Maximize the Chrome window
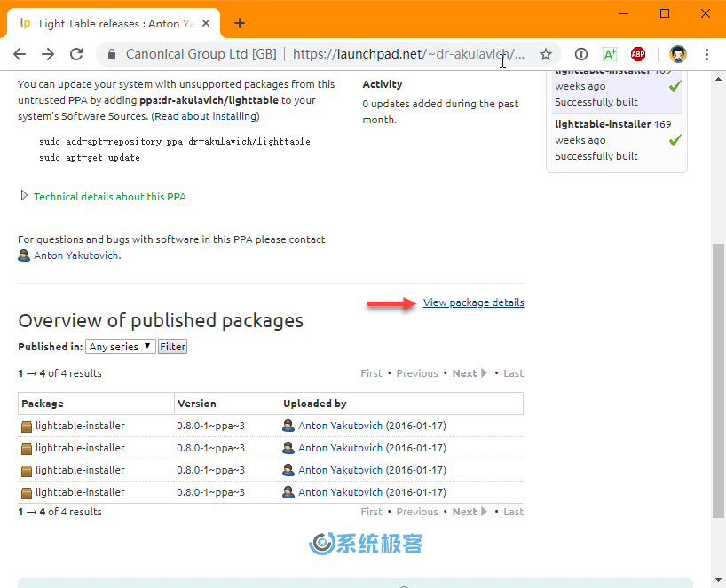The width and height of the screenshot is (726, 588). click(665, 13)
